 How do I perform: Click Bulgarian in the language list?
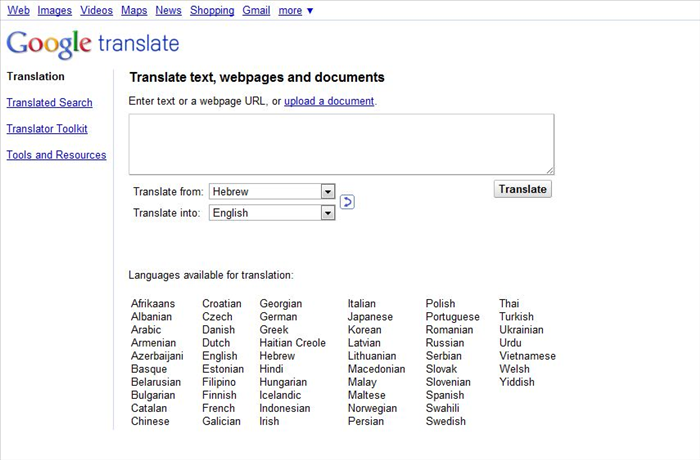(153, 395)
